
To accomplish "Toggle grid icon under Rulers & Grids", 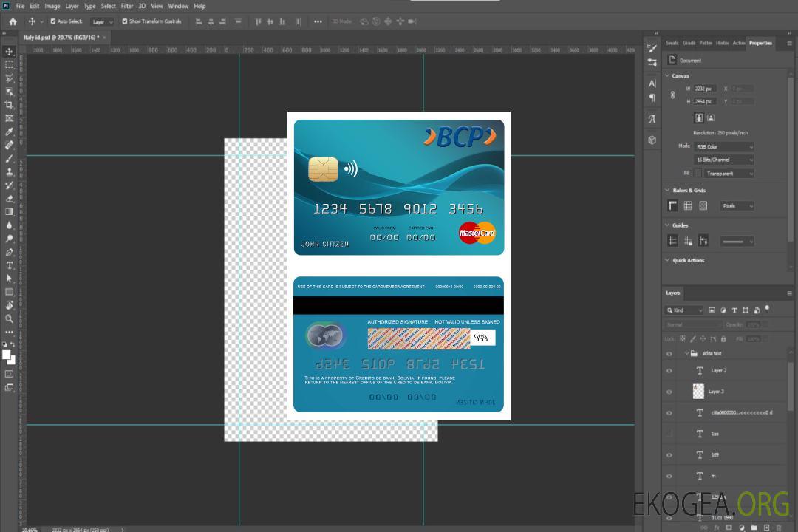I will pyautogui.click(x=688, y=205).
